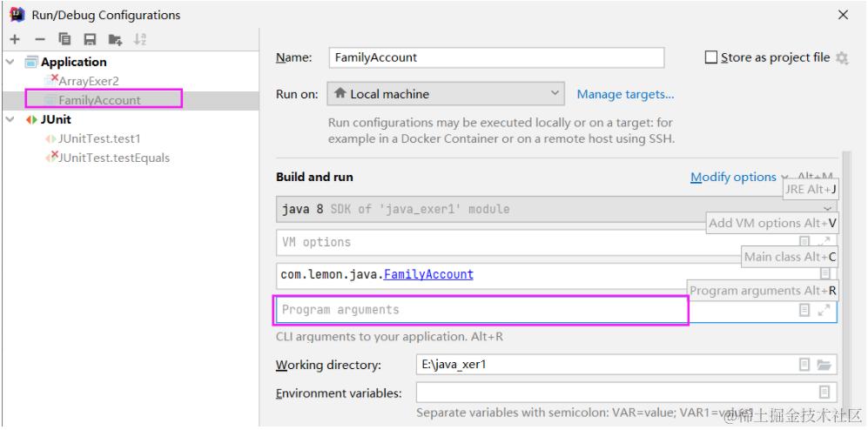The height and width of the screenshot is (430, 868).
Task: Collapse the Application tree node
Action: click(x=10, y=62)
